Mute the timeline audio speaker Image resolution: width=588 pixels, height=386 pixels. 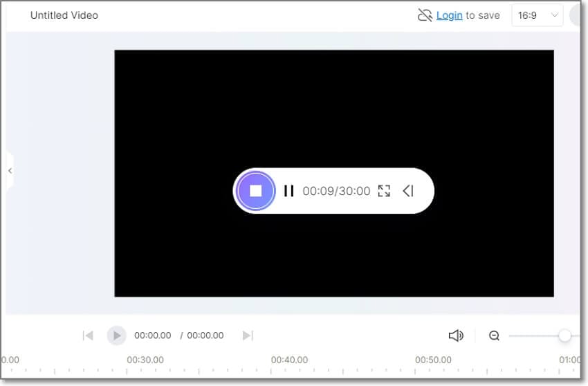click(456, 336)
